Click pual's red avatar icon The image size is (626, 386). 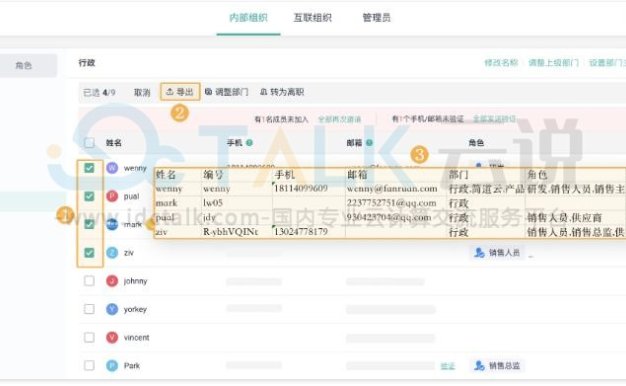(x=112, y=196)
